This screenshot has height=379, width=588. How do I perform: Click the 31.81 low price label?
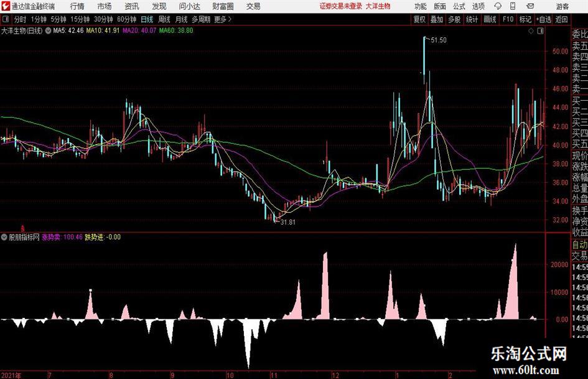pyautogui.click(x=287, y=222)
